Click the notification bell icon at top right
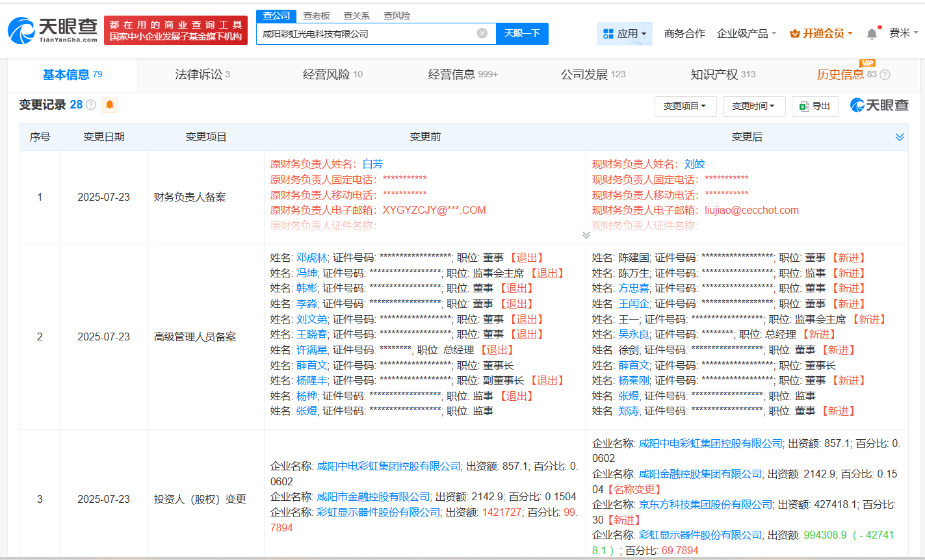Viewport: 925px width, 560px height. [x=871, y=32]
